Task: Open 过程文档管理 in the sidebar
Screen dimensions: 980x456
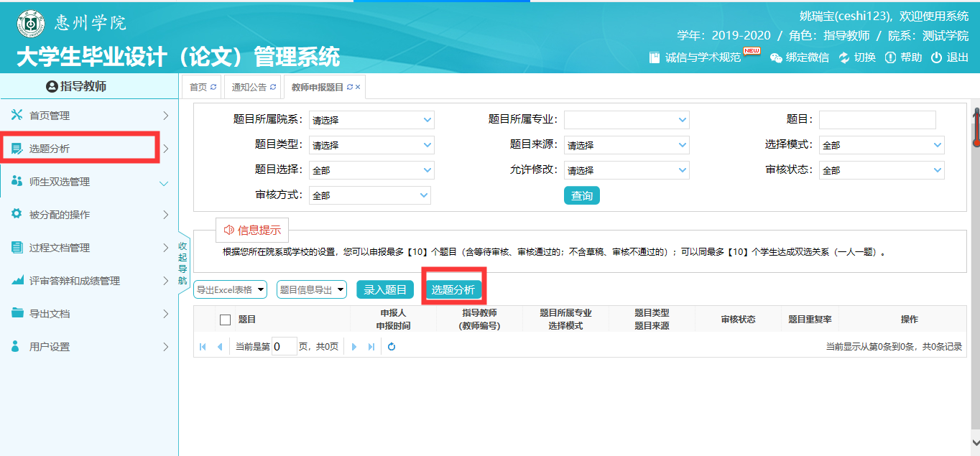Action: pyautogui.click(x=89, y=248)
